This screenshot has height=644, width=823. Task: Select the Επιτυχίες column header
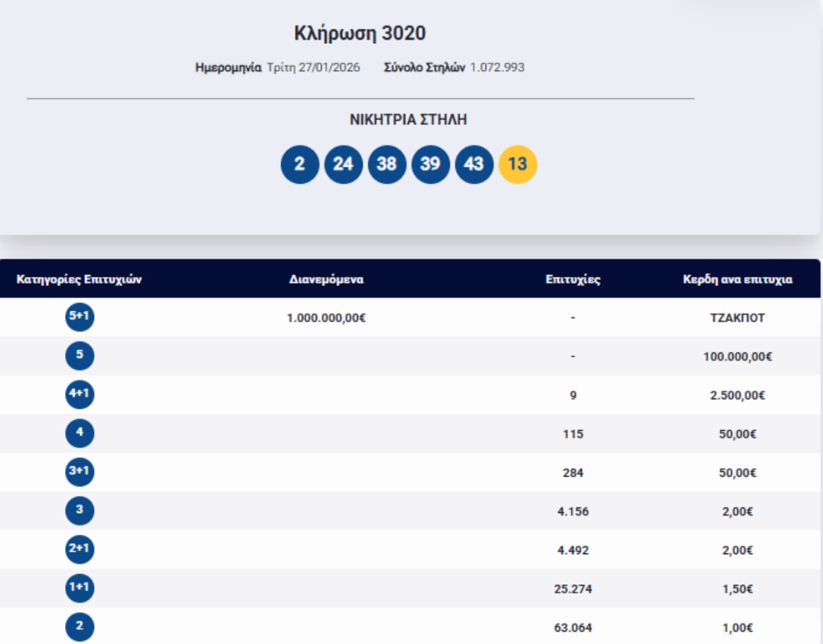click(573, 280)
